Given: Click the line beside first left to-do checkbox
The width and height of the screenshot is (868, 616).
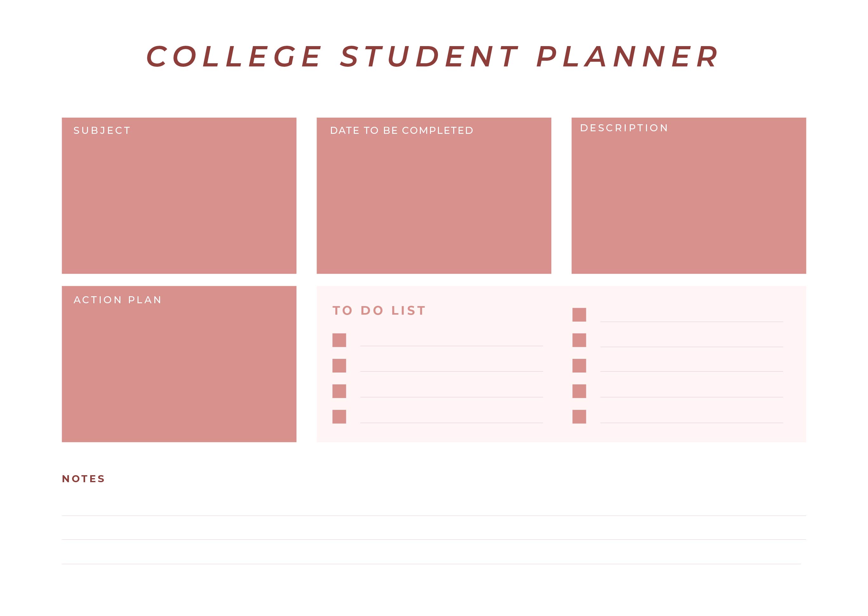Looking at the screenshot, I should (x=451, y=346).
